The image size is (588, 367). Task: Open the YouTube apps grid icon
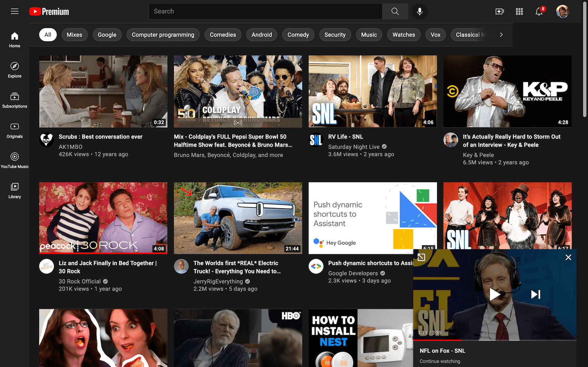point(519,11)
